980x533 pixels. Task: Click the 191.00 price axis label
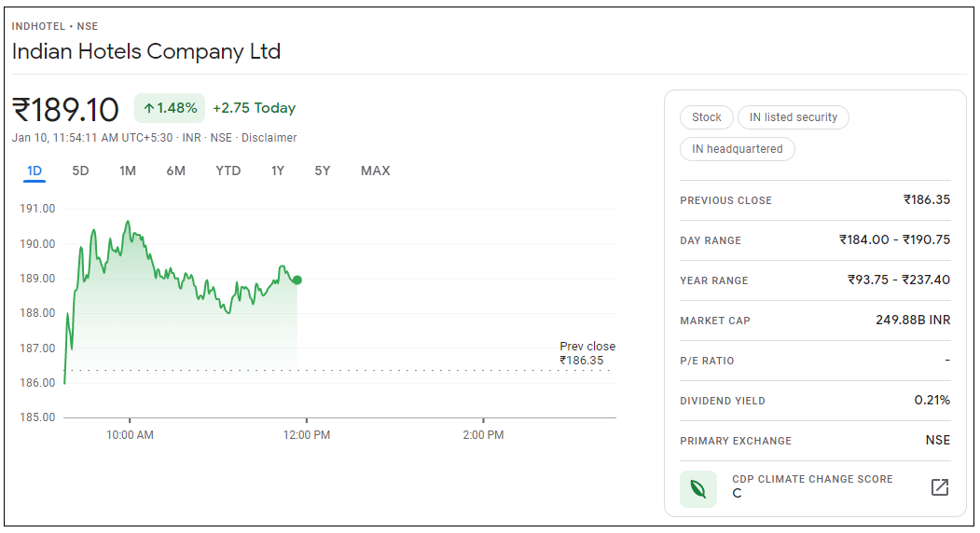pos(37,209)
